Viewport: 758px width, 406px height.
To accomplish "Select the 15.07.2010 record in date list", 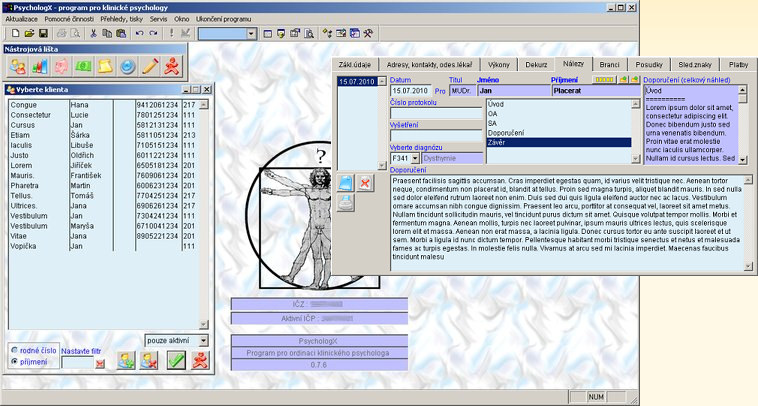I will pyautogui.click(x=357, y=82).
